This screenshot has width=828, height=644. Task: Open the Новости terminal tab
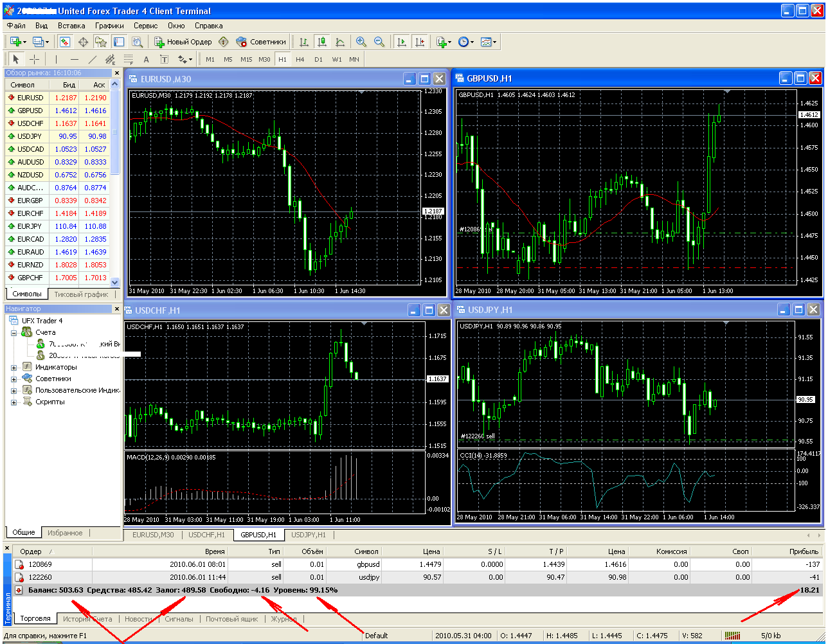click(x=139, y=619)
